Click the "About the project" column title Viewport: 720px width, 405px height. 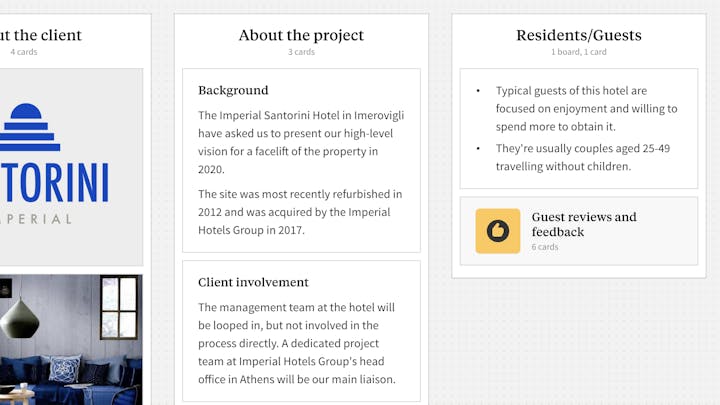[301, 35]
